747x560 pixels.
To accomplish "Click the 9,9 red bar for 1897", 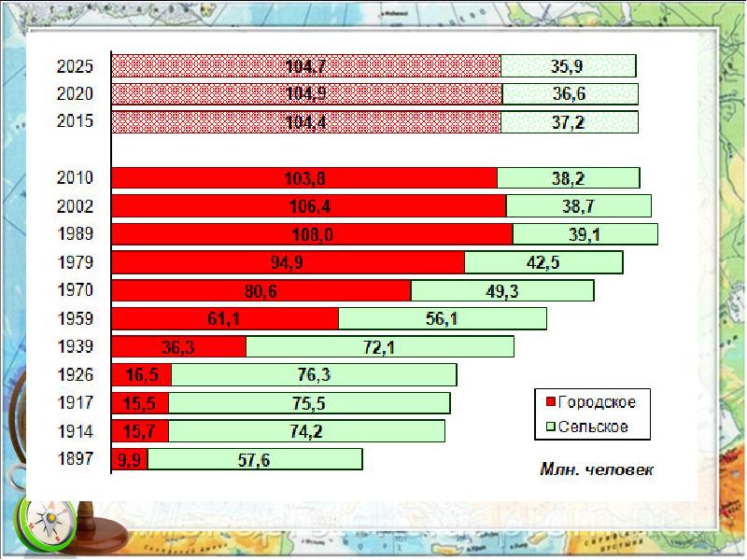I will coord(130,459).
